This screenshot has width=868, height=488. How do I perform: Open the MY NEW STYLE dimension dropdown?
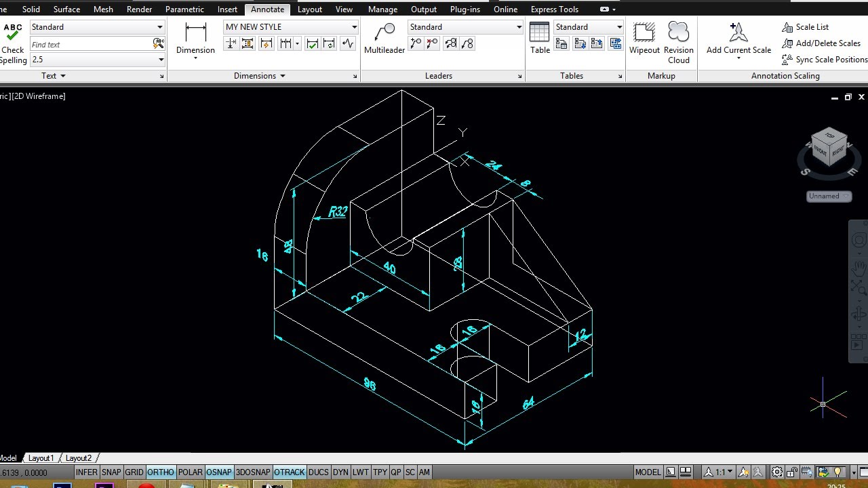pos(291,27)
